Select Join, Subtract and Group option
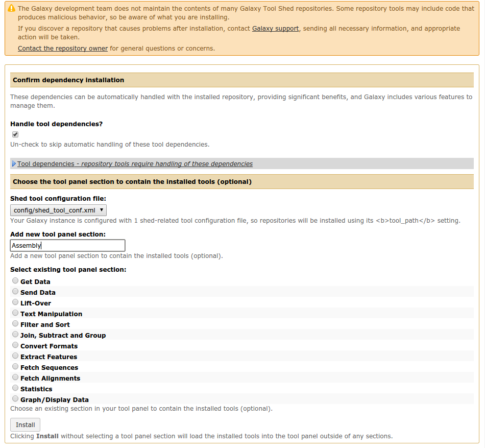 pos(15,335)
